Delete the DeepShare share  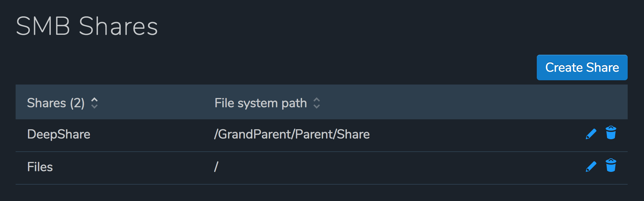click(611, 133)
